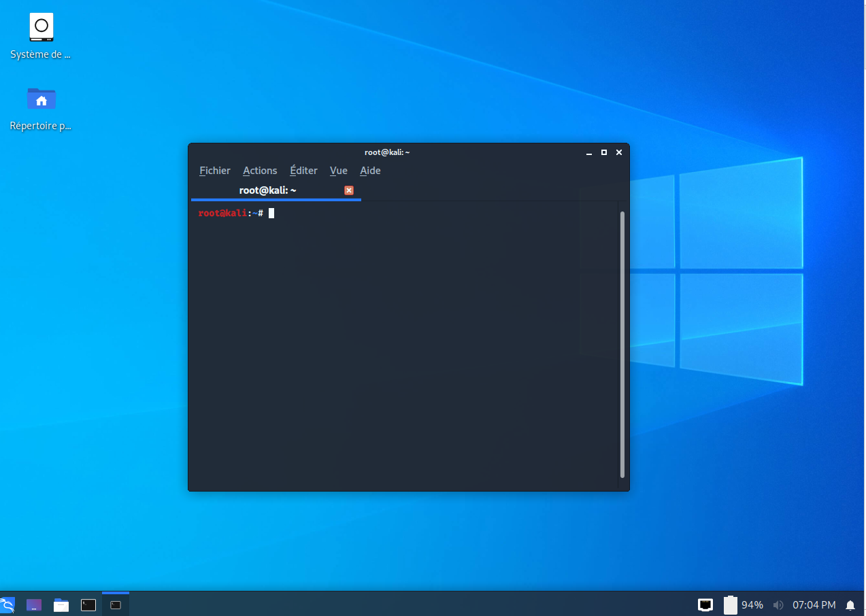Open the Actions menu
The height and width of the screenshot is (616, 866).
(x=260, y=171)
